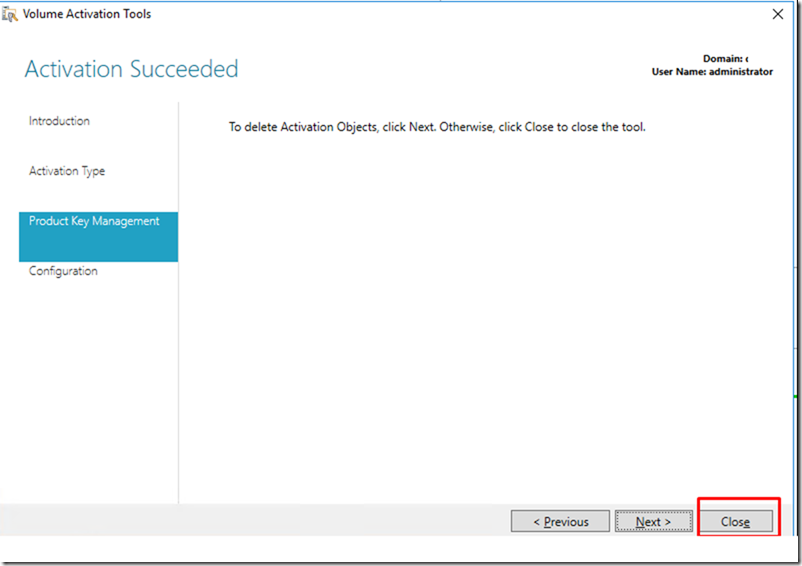Click the empty title bar area

point(450,14)
